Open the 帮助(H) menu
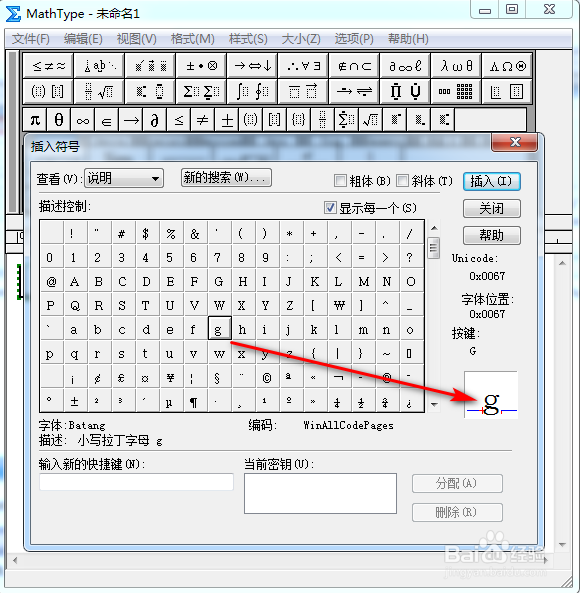Viewport: 580px width, 593px height. [408, 39]
